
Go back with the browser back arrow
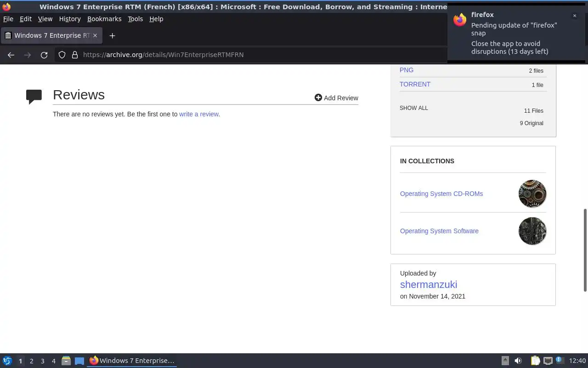click(x=11, y=55)
